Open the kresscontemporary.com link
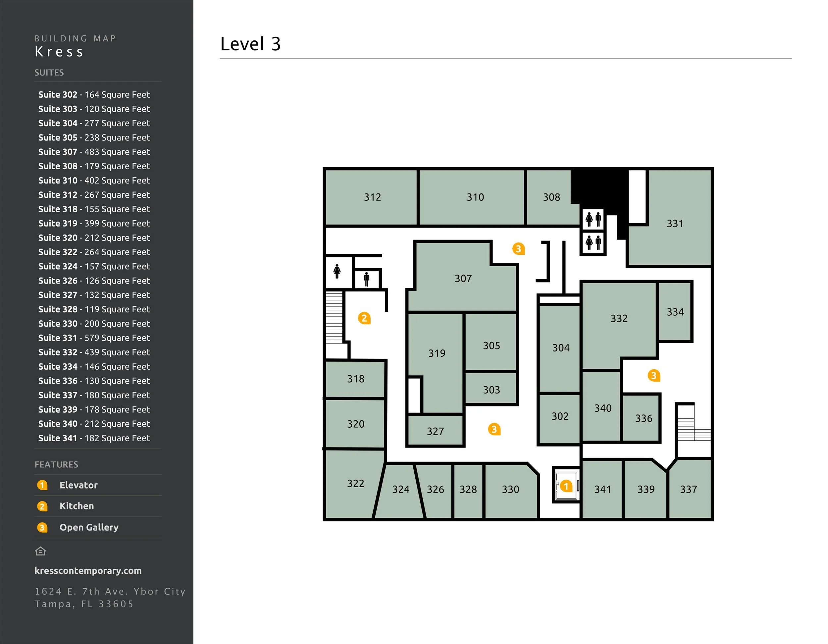The width and height of the screenshot is (828, 644). pos(88,570)
